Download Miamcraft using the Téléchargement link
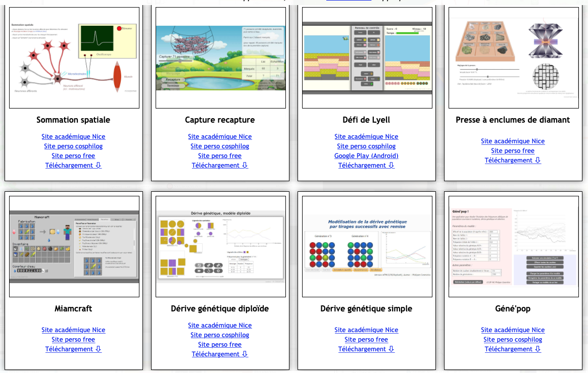 click(73, 349)
